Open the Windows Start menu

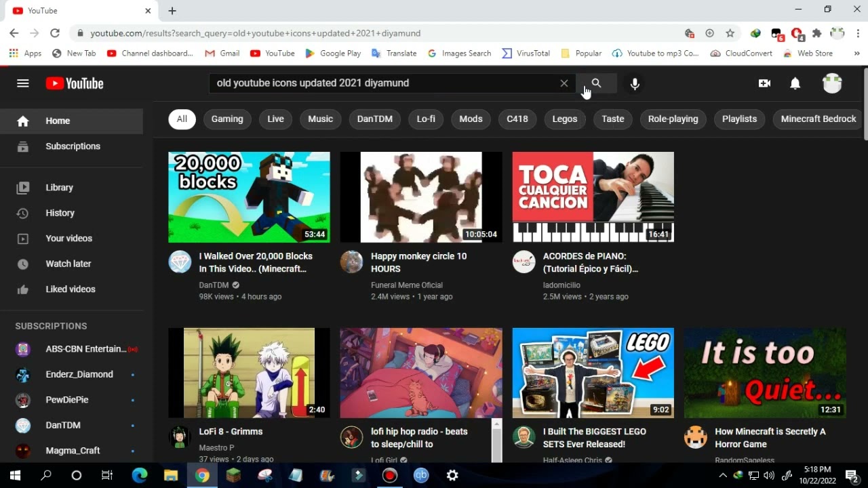coord(15,476)
